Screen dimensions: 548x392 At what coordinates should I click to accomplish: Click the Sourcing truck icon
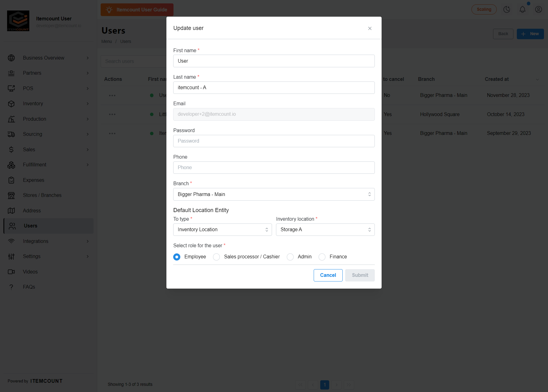[x=11, y=134]
